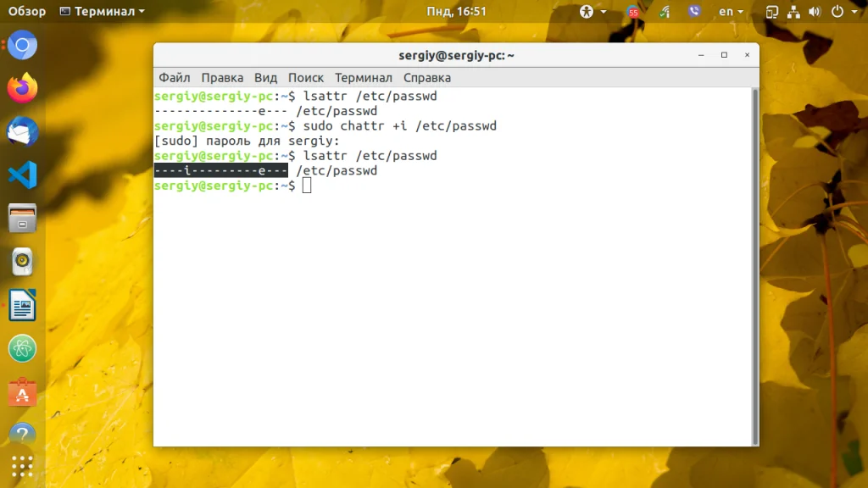The width and height of the screenshot is (868, 488).
Task: Click 'sudo chattr +i /etc/passwd' command text
Action: (400, 125)
